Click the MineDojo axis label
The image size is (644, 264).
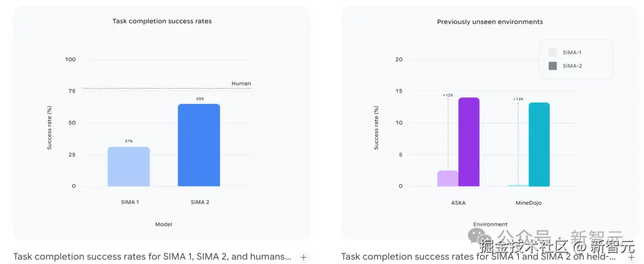click(528, 202)
